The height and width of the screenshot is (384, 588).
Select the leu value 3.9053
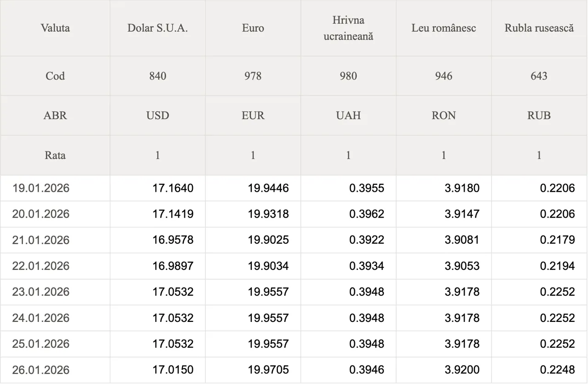[462, 266]
